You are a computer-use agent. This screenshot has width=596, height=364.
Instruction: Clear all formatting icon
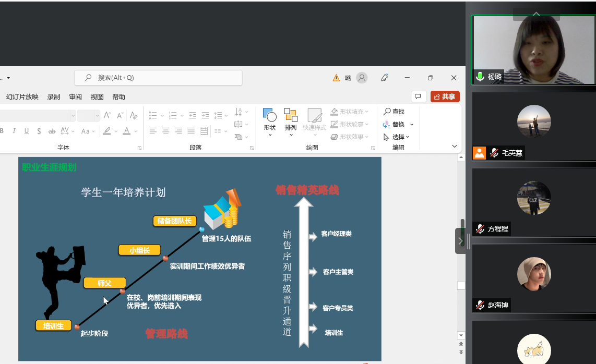coord(134,115)
